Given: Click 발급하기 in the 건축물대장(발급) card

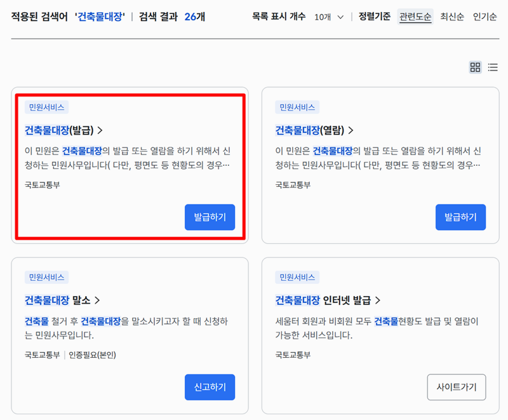Looking at the screenshot, I should tap(210, 217).
